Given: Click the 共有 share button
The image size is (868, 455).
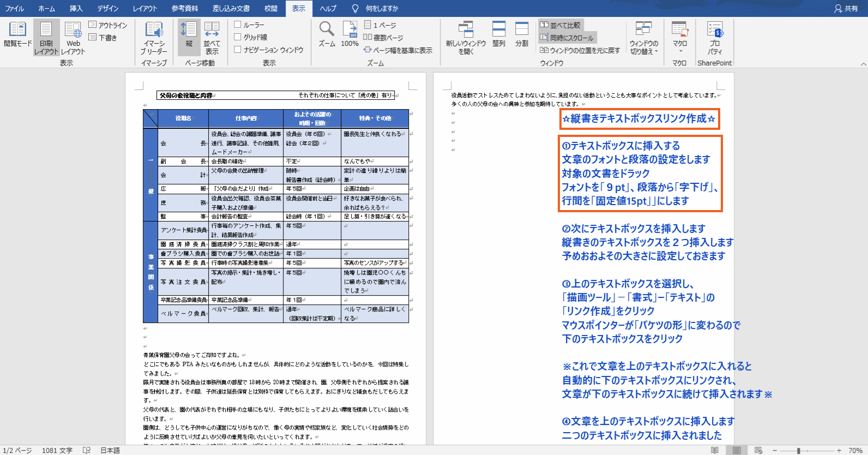Looking at the screenshot, I should [846, 8].
